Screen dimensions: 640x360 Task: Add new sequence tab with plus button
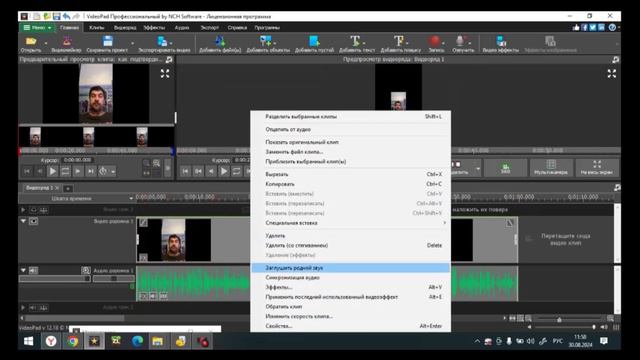click(x=68, y=188)
